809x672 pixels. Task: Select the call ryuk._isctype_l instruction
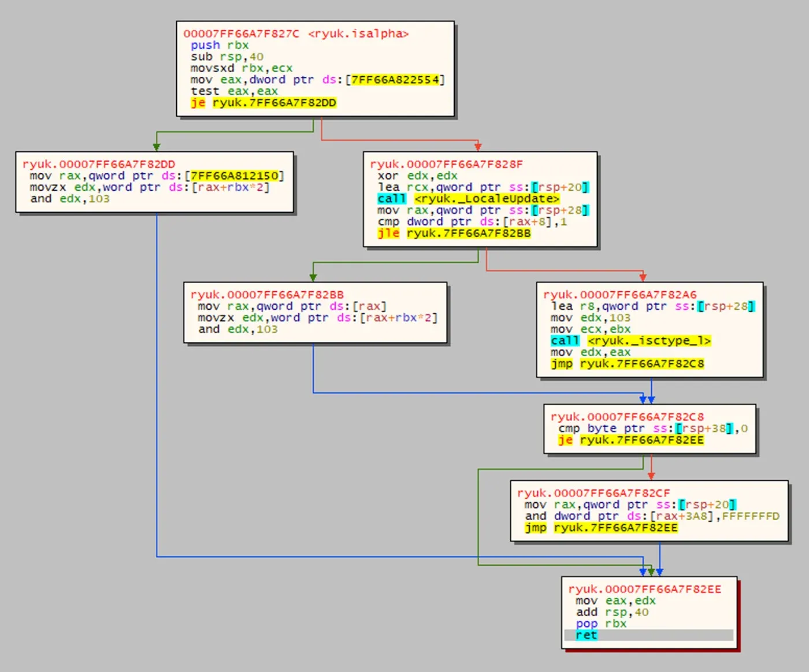pos(630,341)
